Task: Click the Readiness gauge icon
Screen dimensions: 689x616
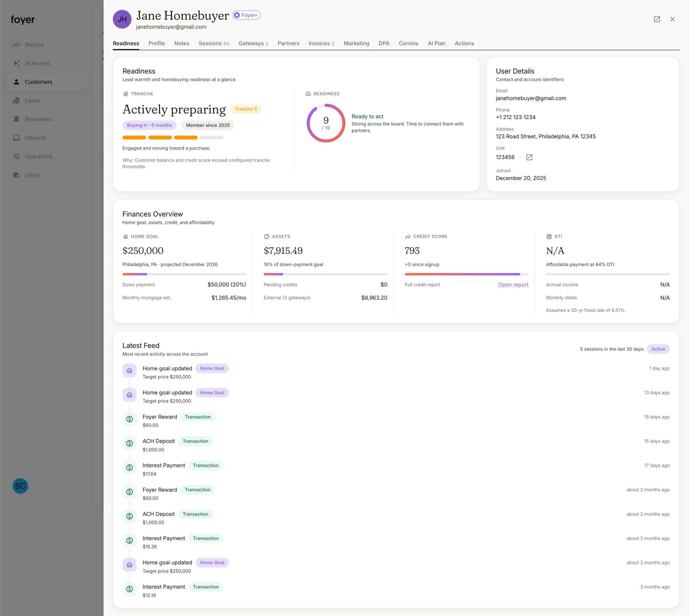Action: coord(308,94)
